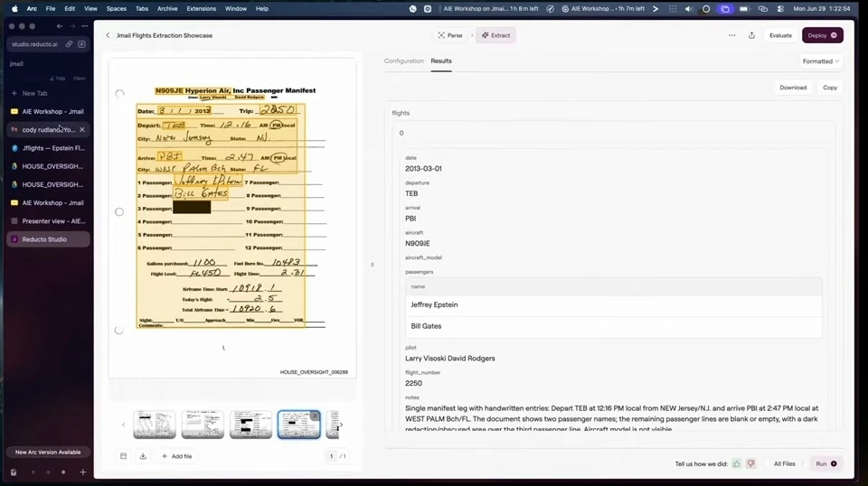
Task: Click the volume icon in macOS menu bar
Action: click(x=689, y=9)
